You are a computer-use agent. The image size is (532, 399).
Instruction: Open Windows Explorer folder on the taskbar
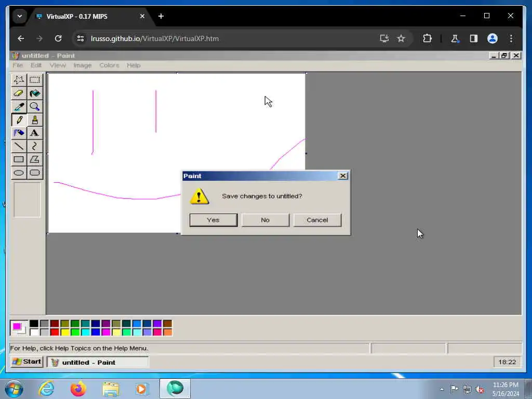111,389
